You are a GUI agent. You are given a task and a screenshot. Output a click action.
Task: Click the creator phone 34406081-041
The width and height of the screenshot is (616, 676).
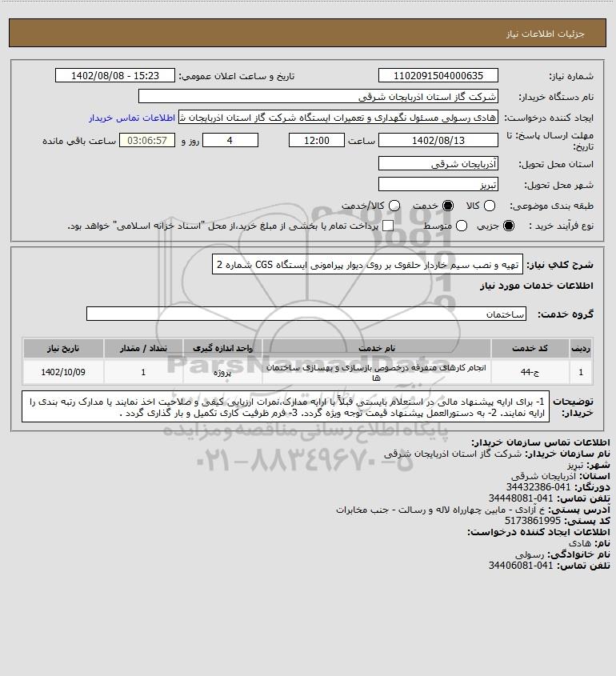click(x=521, y=566)
